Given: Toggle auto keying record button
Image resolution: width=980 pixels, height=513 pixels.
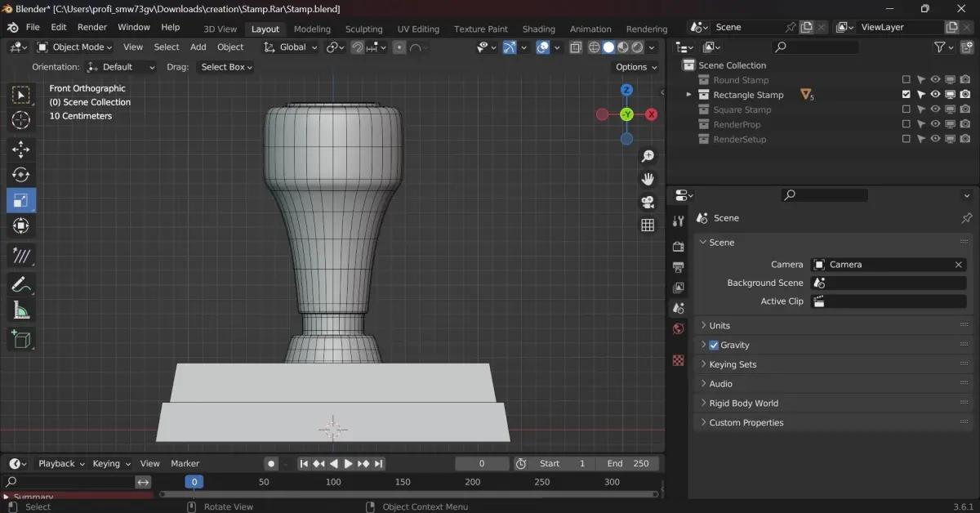Looking at the screenshot, I should point(271,463).
